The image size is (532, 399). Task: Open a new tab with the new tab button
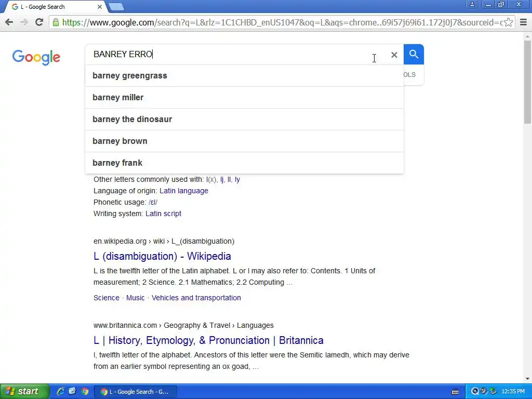pyautogui.click(x=116, y=7)
